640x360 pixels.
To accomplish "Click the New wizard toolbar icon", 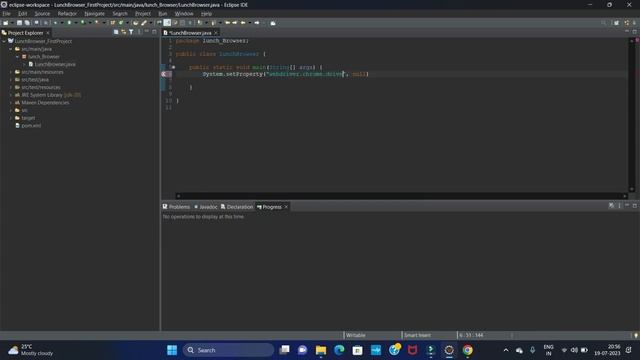I will [x=6, y=23].
